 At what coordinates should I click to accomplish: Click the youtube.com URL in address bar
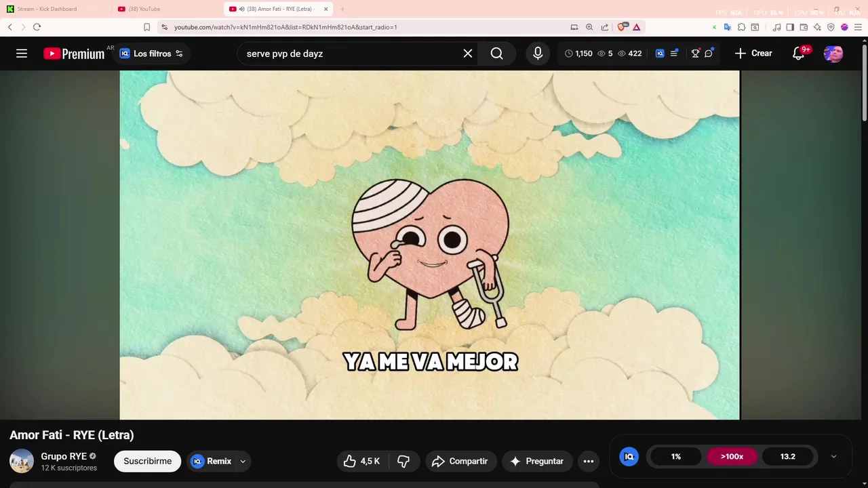[x=285, y=27]
